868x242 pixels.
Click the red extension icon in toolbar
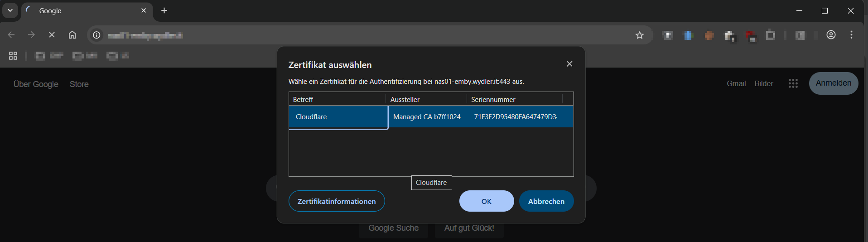pyautogui.click(x=751, y=36)
